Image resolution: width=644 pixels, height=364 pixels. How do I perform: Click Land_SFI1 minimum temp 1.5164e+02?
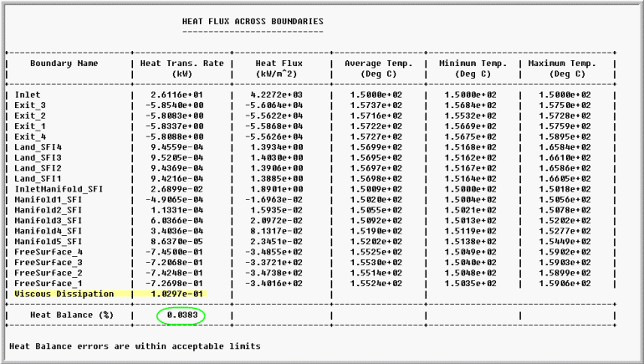coord(470,179)
